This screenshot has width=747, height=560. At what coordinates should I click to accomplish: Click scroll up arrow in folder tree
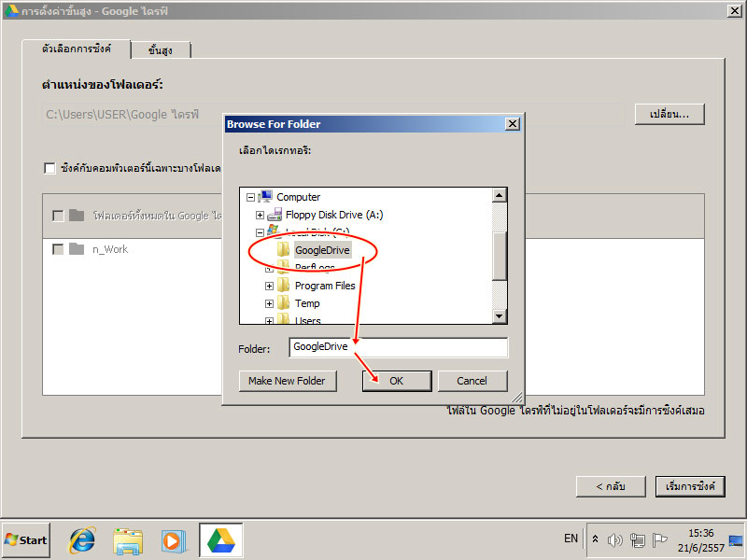pos(499,195)
